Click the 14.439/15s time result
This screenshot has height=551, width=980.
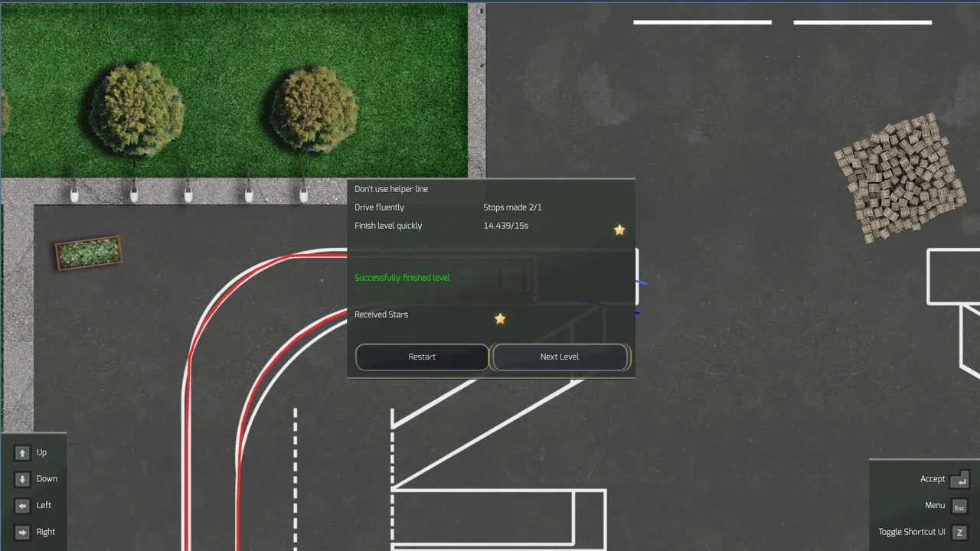tap(505, 226)
